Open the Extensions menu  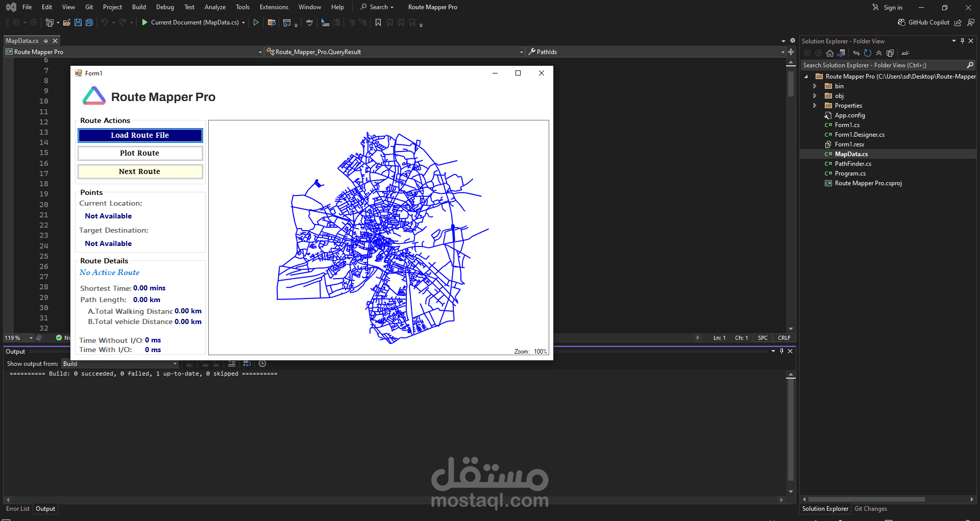[274, 7]
